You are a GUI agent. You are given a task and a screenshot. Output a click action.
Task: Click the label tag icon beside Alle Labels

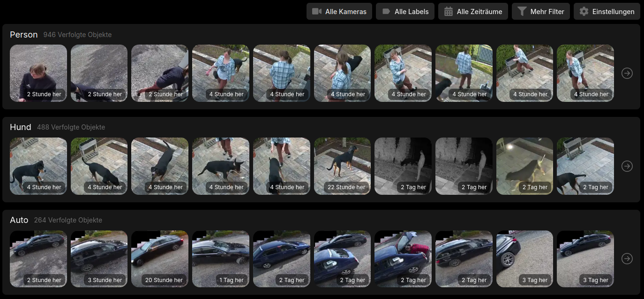(x=386, y=11)
